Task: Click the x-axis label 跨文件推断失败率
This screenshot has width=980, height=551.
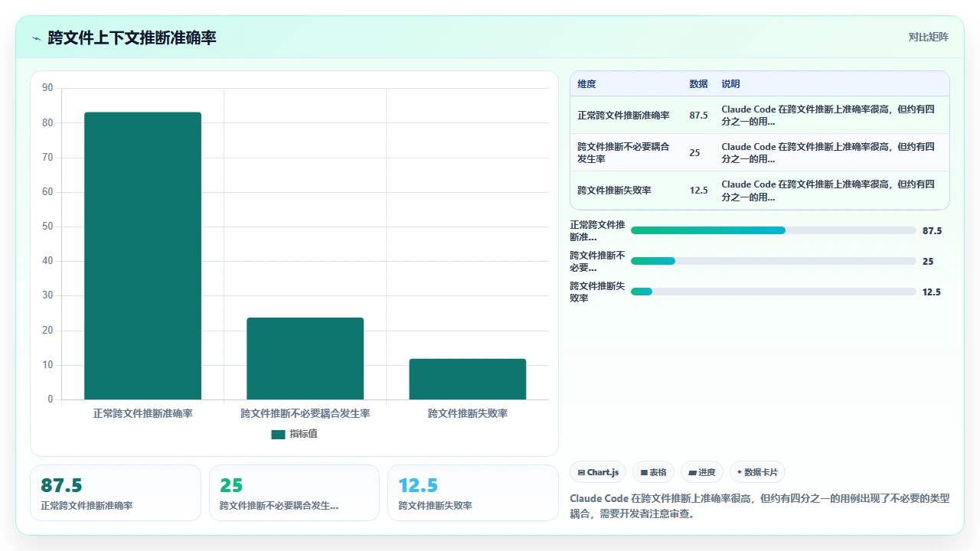Action: 467,413
